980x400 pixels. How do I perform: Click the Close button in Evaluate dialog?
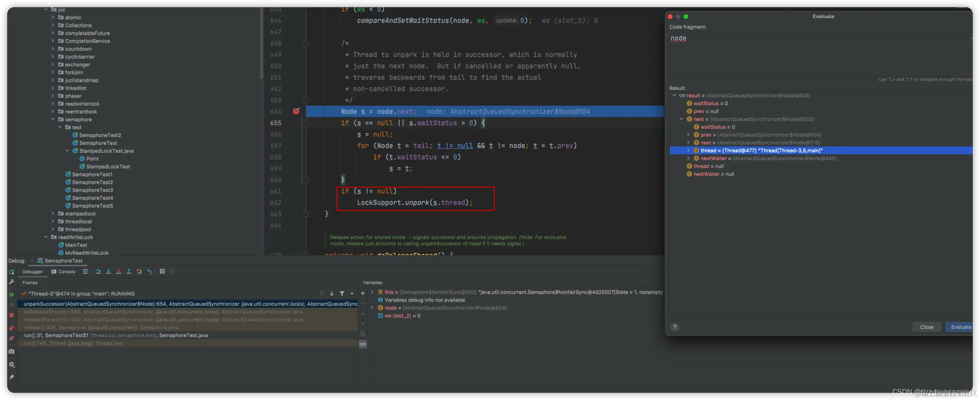coord(927,327)
